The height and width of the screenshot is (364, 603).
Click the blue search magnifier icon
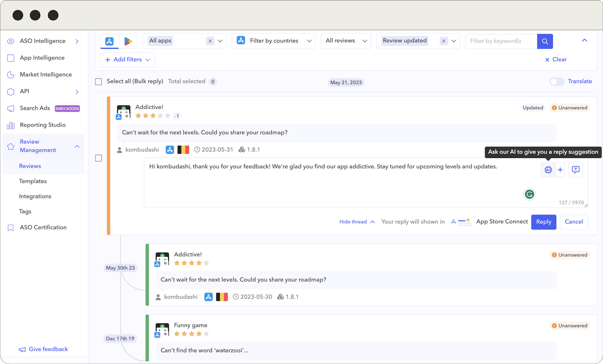[545, 41]
